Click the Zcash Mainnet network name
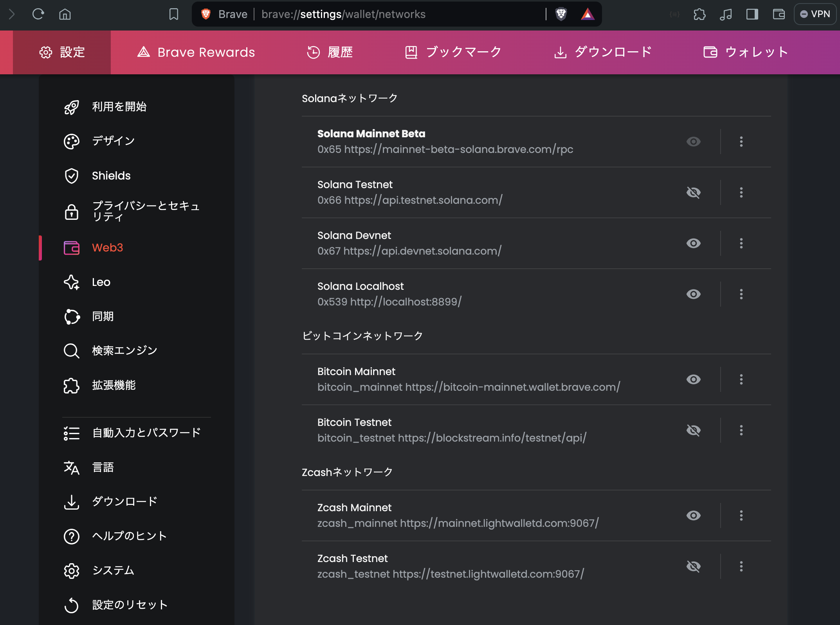Viewport: 840px width, 625px height. pos(354,508)
